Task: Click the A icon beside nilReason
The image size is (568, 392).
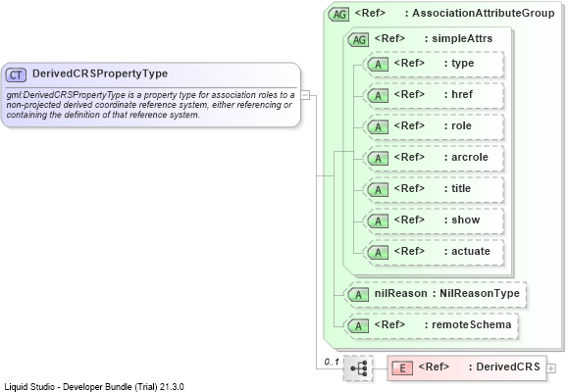Action: (358, 295)
